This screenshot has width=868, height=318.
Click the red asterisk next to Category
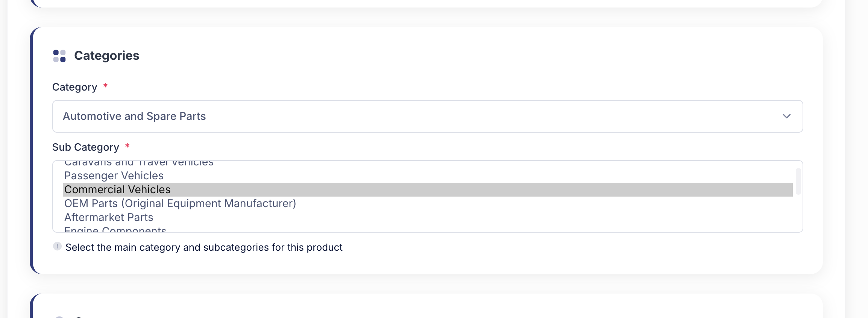106,86
